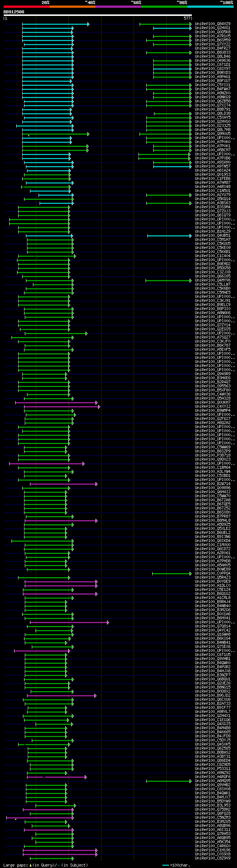Click the UniRef100_Q8LD38 label
The height and width of the screenshot is (868, 237).
click(213, 114)
